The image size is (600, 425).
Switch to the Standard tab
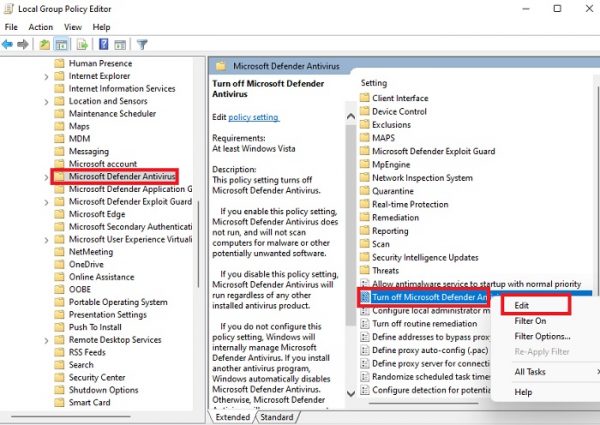tap(277, 417)
